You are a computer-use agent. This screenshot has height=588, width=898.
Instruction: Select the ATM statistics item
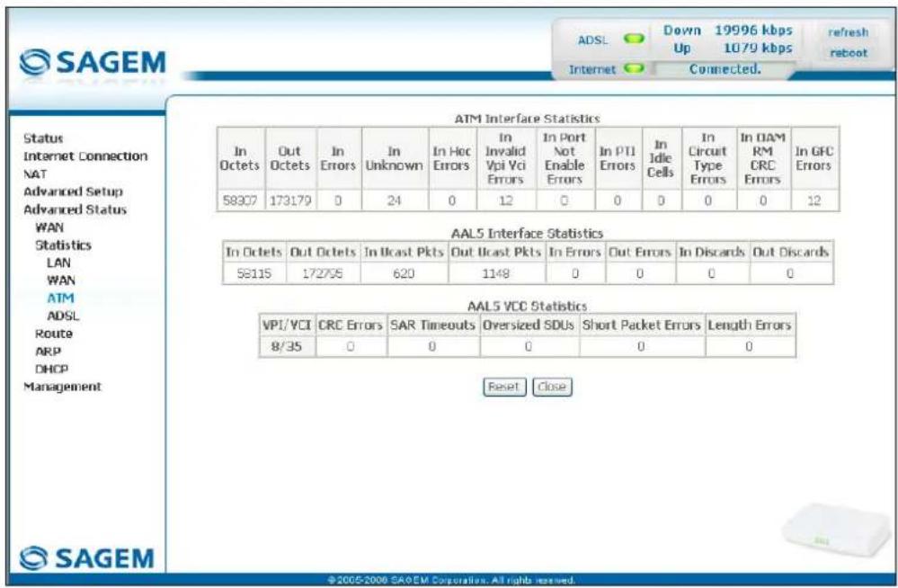(x=60, y=298)
